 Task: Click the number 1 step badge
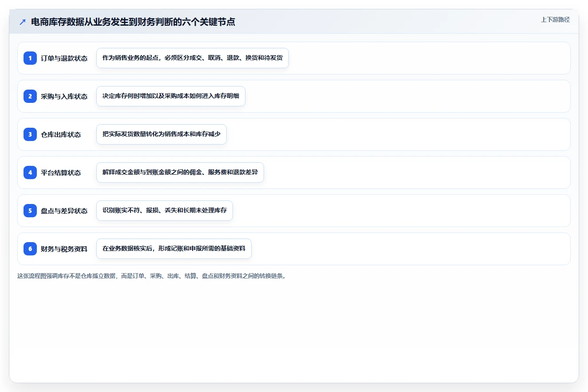point(30,58)
